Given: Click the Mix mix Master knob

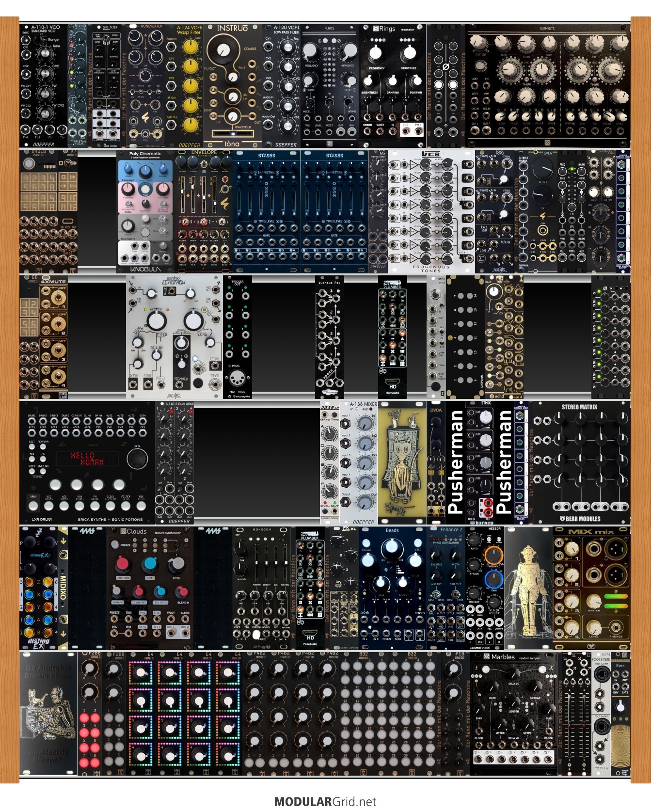Looking at the screenshot, I should (x=594, y=602).
